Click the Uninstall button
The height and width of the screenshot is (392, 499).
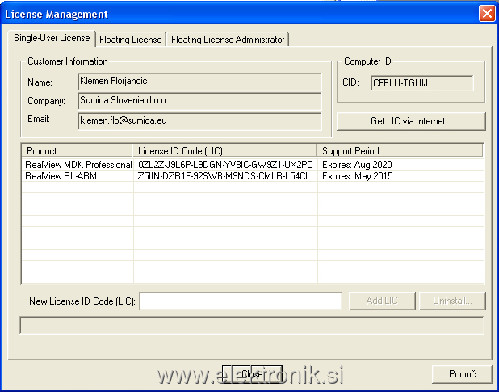pyautogui.click(x=452, y=301)
